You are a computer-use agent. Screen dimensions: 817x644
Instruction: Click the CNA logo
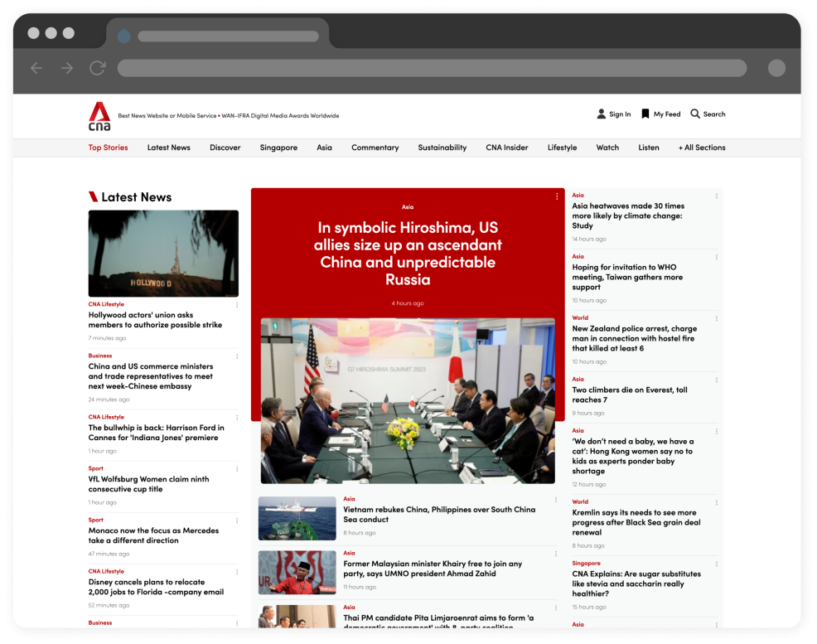pyautogui.click(x=99, y=115)
